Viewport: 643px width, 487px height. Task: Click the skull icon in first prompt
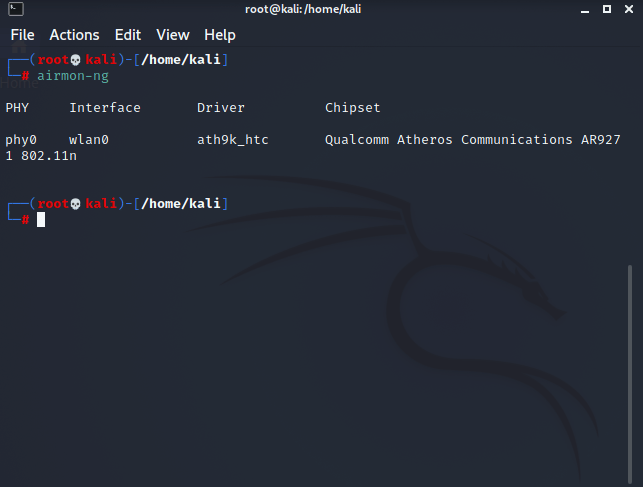coord(76,60)
